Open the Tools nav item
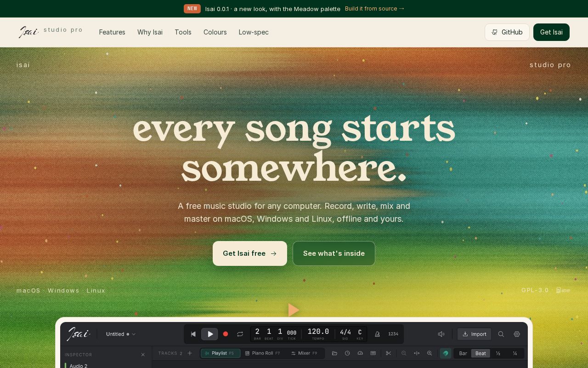 183,32
